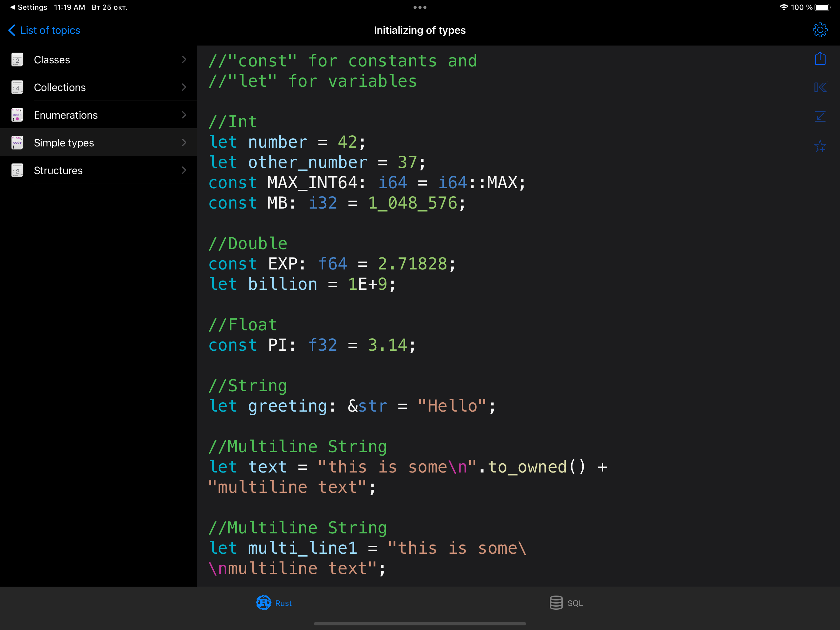Click the //Float comment
840x630 pixels.
click(x=243, y=325)
